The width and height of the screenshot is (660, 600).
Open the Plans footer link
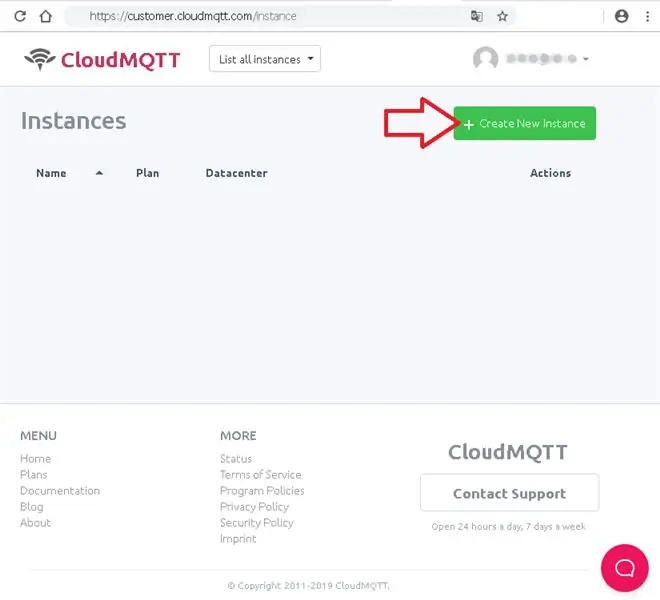click(33, 475)
